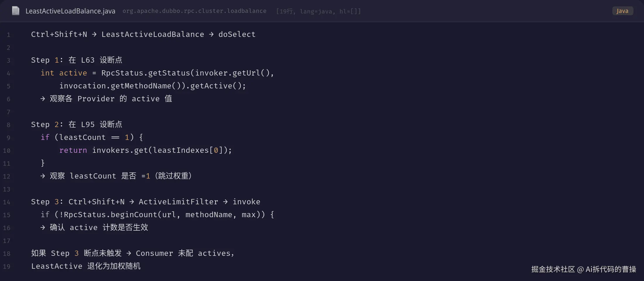Click the 'Step 2:' heading text
This screenshot has height=281, width=644.
click(47, 124)
